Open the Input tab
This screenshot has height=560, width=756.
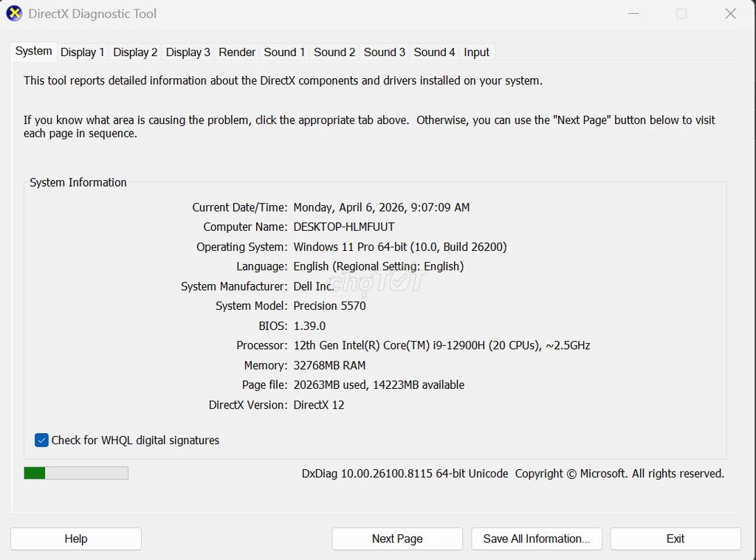476,52
